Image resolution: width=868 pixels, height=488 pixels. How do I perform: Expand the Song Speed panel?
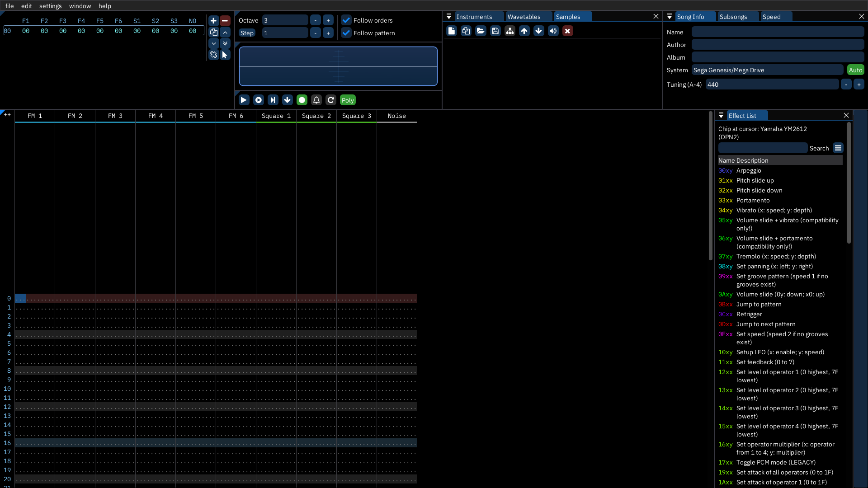[772, 16]
